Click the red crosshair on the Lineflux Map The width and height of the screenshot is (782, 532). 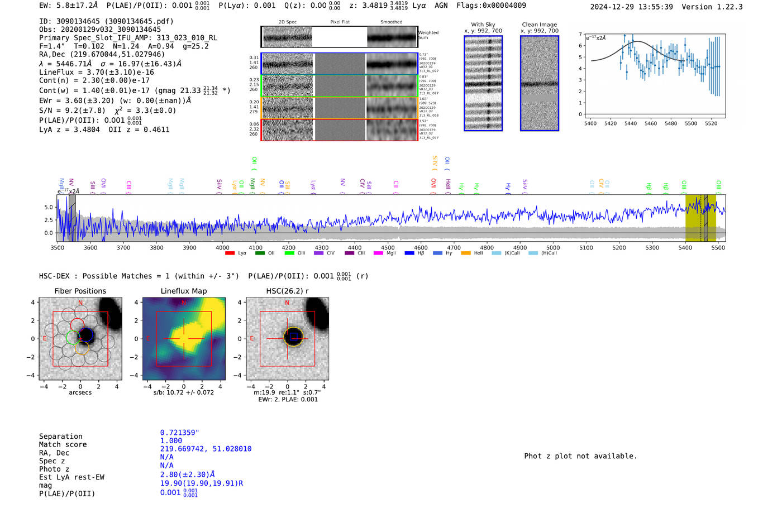(x=184, y=338)
